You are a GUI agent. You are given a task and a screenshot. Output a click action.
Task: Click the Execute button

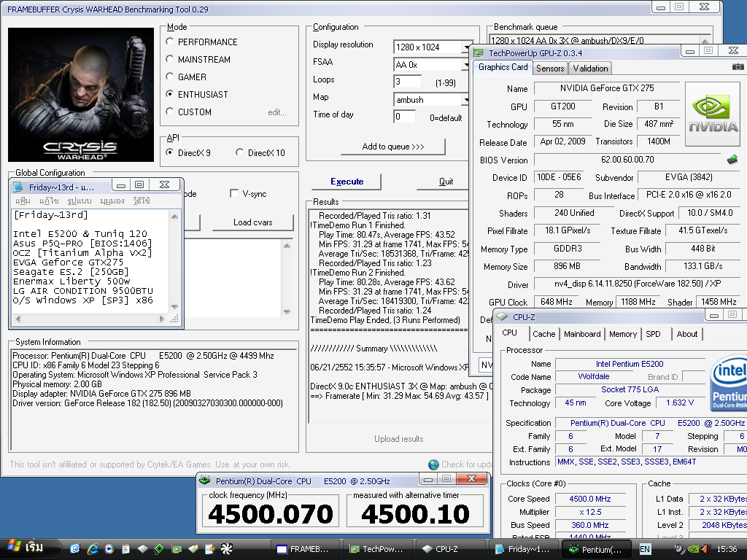tap(347, 182)
